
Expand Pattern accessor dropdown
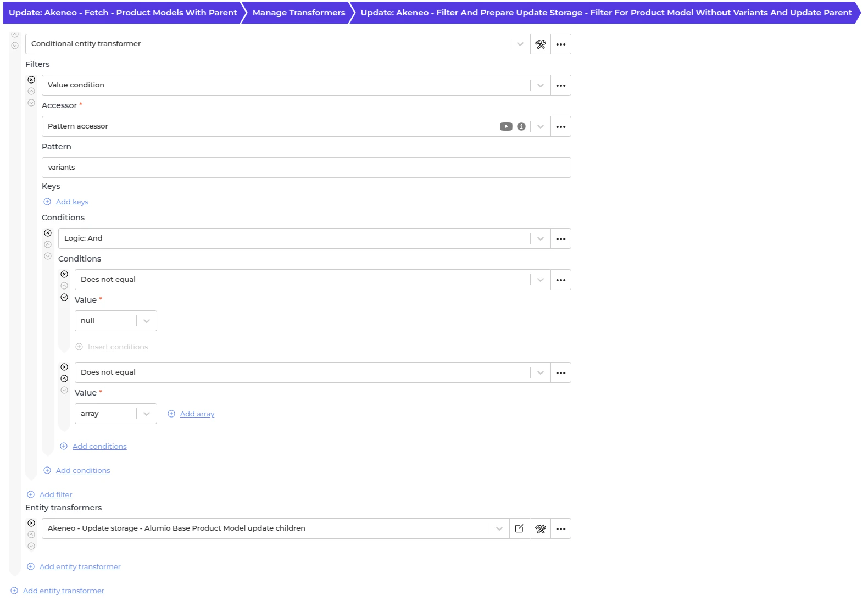click(541, 126)
